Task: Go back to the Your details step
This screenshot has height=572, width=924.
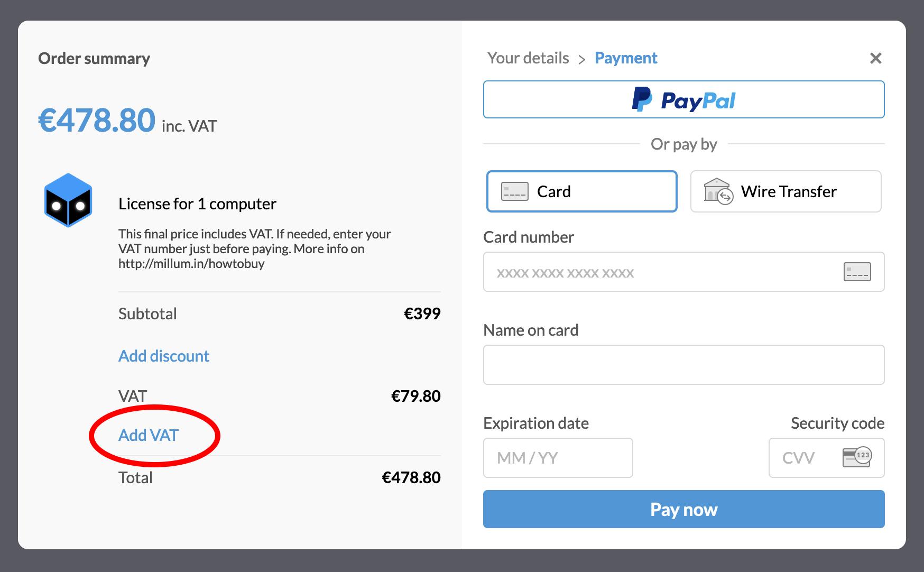Action: pos(528,58)
